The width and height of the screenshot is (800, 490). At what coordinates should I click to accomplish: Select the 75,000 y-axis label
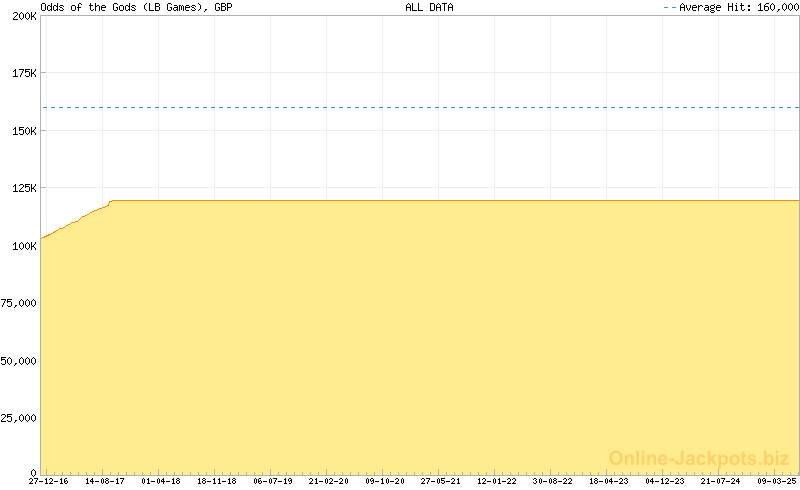19,303
